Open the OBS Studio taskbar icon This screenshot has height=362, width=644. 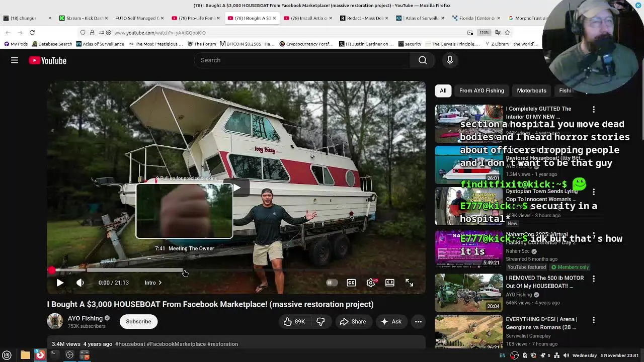[x=70, y=355]
